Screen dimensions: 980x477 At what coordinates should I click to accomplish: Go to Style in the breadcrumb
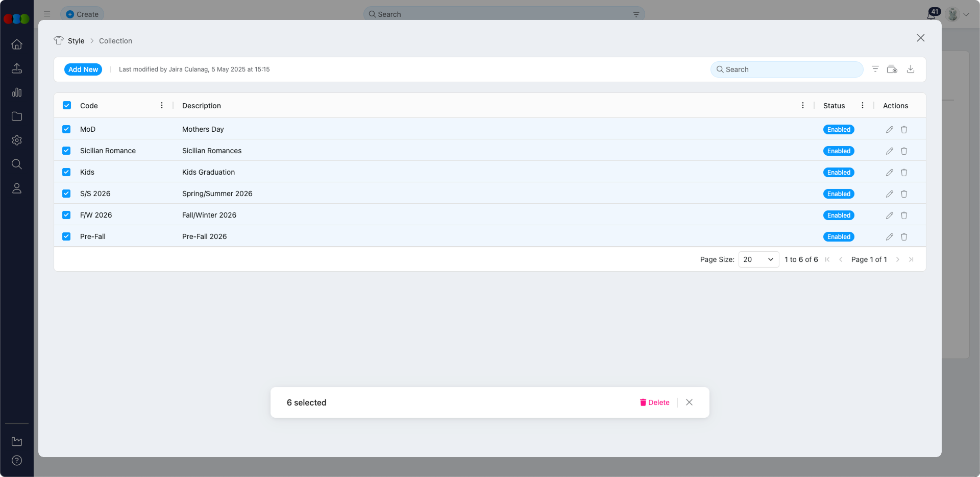(x=76, y=41)
